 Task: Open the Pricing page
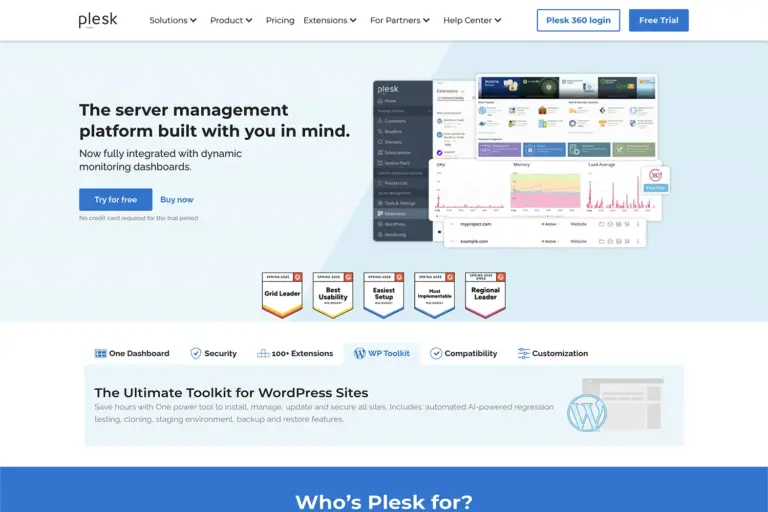(280, 20)
